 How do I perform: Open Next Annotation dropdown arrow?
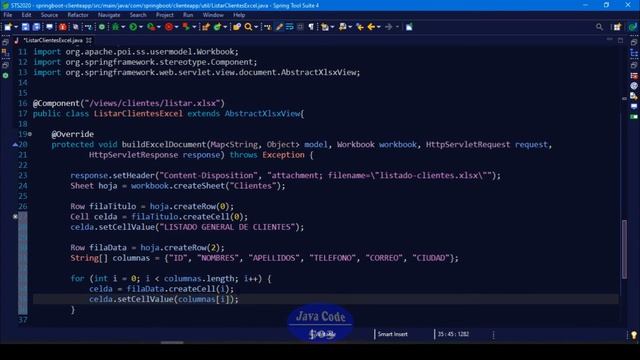pyautogui.click(x=332, y=27)
